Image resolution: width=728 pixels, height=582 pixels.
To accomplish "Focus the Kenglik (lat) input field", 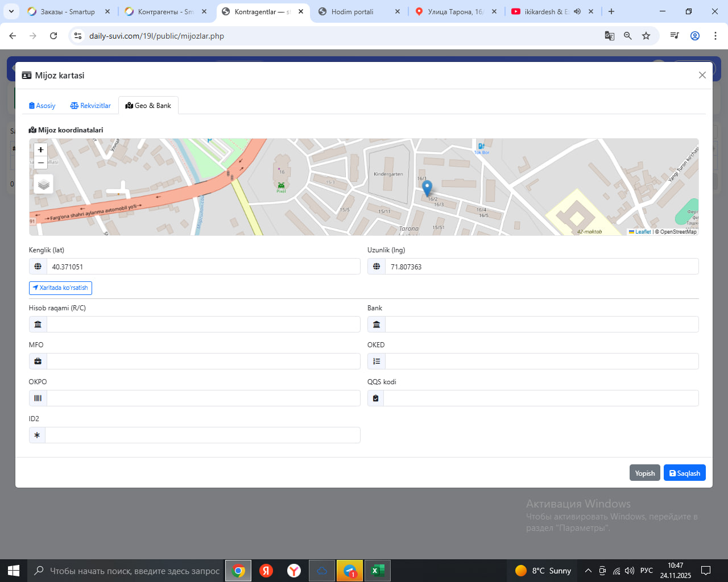I will click(x=203, y=267).
